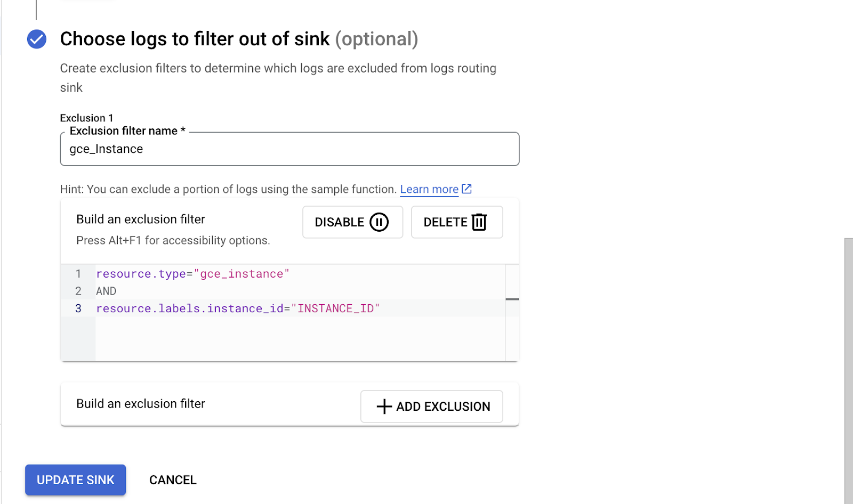Select line number 2 in editor gutter

pos(78,291)
